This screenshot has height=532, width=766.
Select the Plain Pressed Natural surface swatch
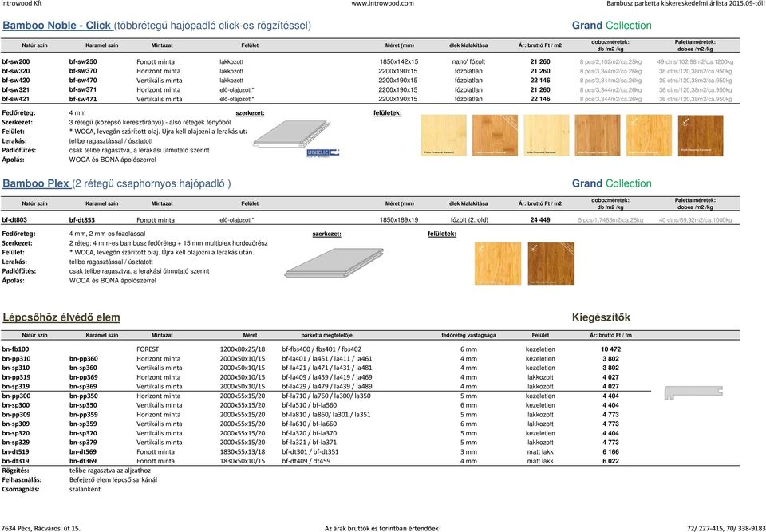(x=443, y=136)
